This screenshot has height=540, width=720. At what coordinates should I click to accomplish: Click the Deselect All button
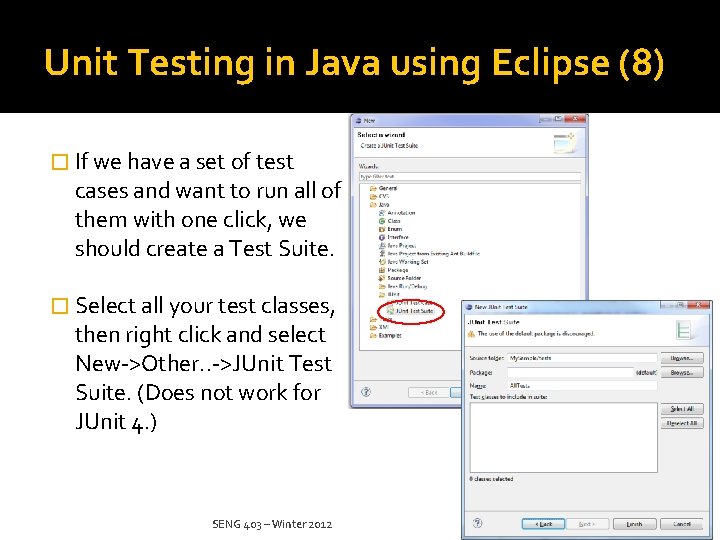click(682, 423)
